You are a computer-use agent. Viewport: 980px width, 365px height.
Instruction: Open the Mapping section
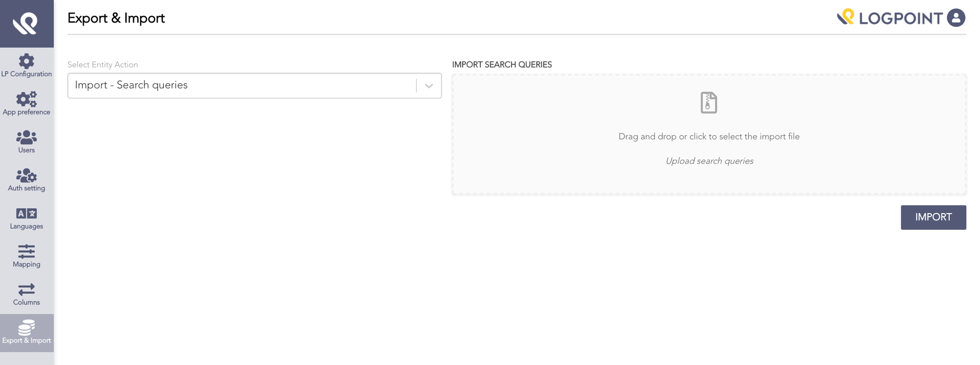(x=26, y=256)
